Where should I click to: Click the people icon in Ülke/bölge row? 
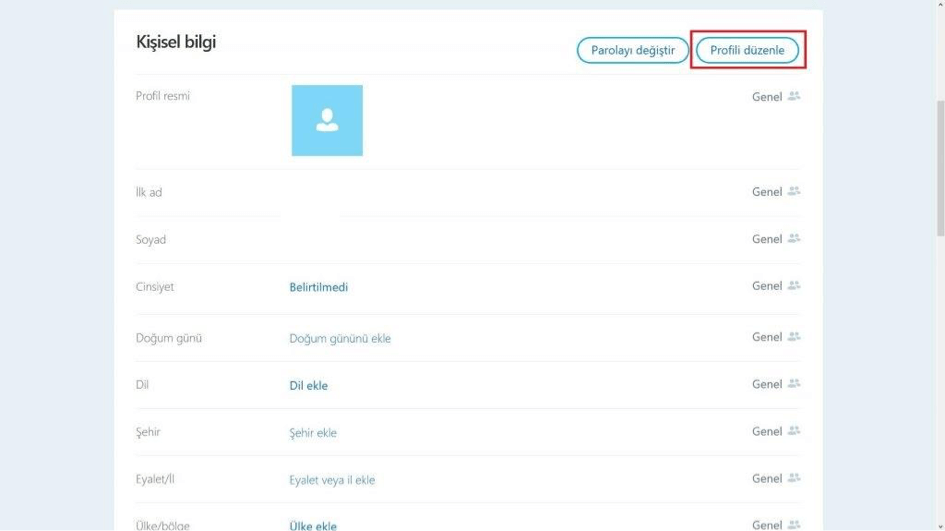pyautogui.click(x=794, y=524)
